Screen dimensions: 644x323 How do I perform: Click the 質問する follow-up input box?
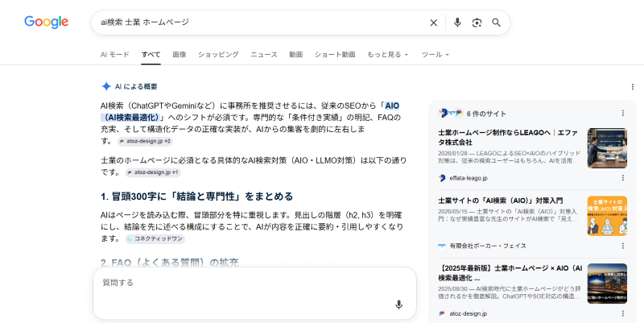[254, 293]
